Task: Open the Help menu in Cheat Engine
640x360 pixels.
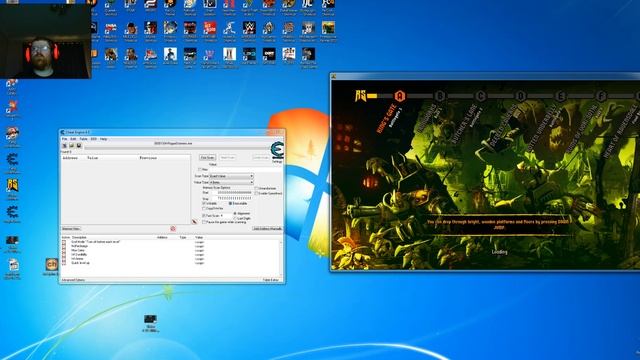Action: (x=104, y=139)
